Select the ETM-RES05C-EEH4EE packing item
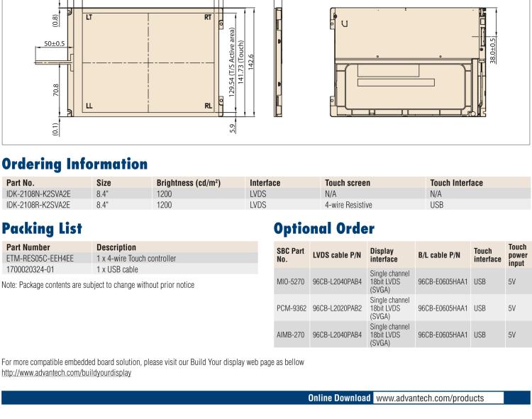The height and width of the screenshot is (419, 532). click(40, 259)
